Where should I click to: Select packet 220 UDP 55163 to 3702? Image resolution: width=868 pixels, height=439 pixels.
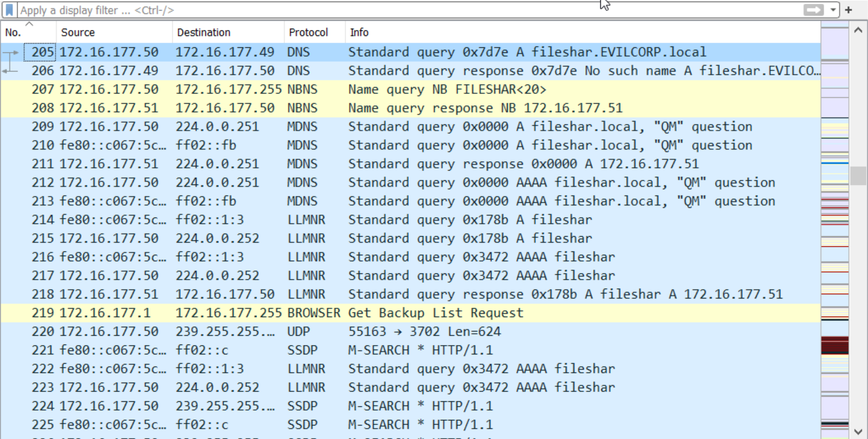coord(411,332)
